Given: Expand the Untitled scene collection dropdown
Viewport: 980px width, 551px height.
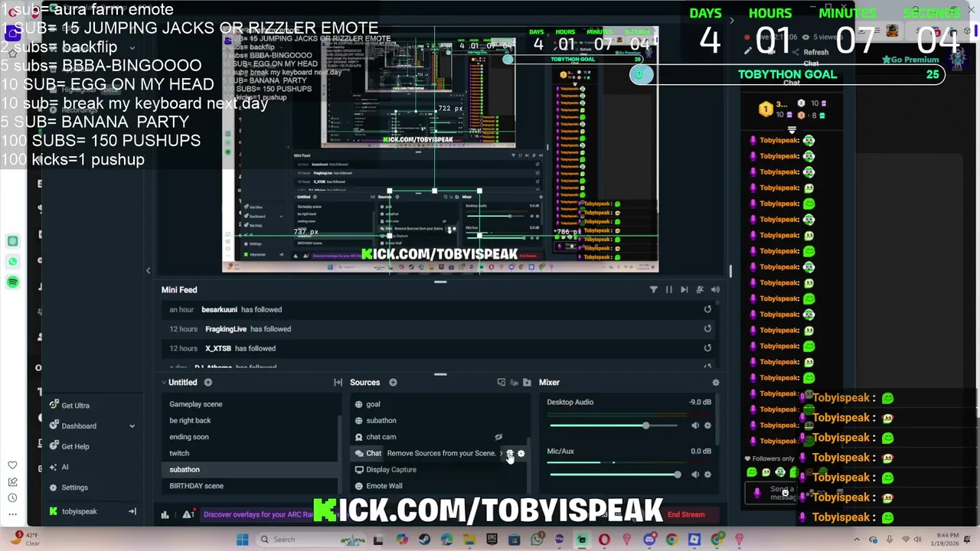Looking at the screenshot, I should (164, 383).
